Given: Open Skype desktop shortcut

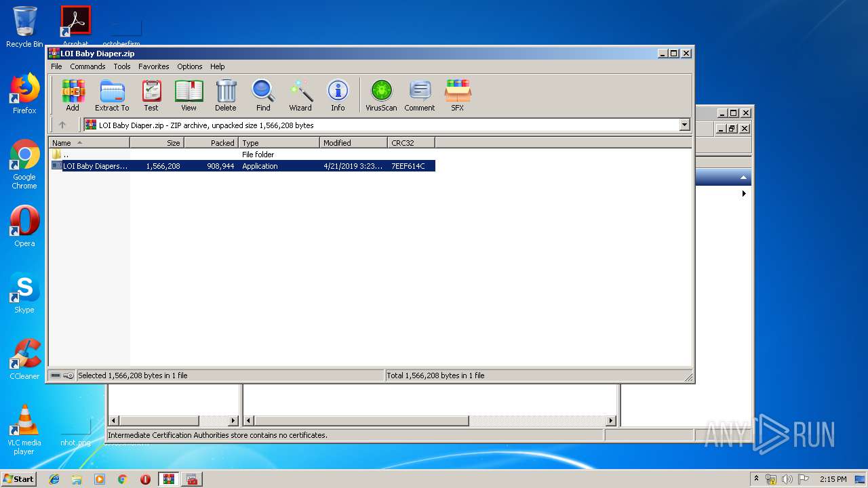Looking at the screenshot, I should pyautogui.click(x=24, y=293).
